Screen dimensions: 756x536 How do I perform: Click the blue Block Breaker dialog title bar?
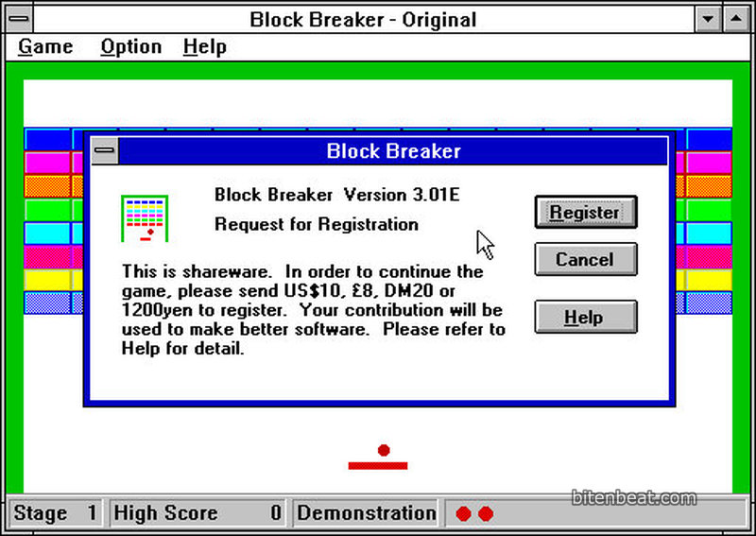(x=393, y=150)
